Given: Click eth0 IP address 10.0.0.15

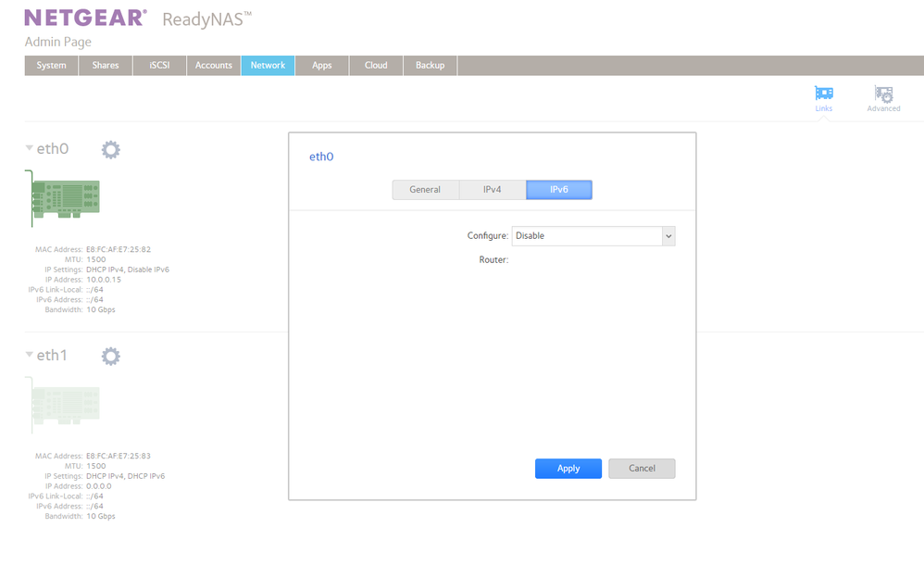Looking at the screenshot, I should (x=104, y=280).
